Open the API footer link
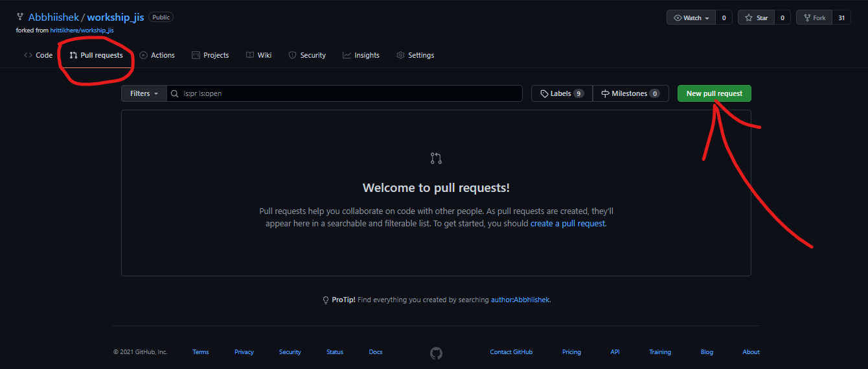Viewport: 868px width, 369px height. point(615,352)
